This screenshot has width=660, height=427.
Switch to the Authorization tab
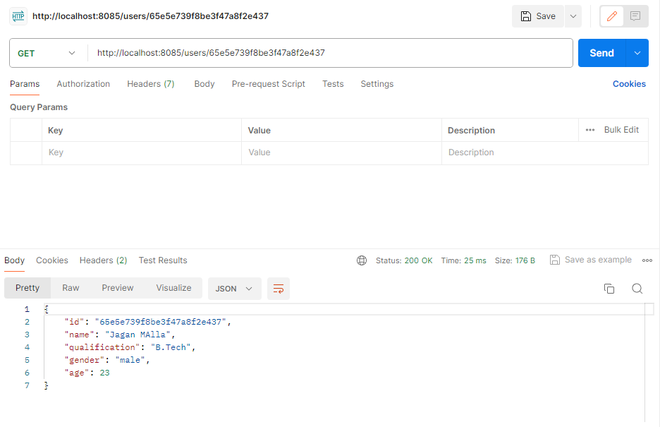tap(83, 84)
